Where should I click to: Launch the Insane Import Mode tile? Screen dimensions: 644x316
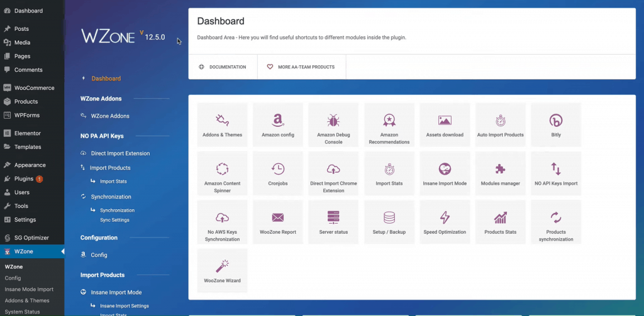tap(445, 173)
